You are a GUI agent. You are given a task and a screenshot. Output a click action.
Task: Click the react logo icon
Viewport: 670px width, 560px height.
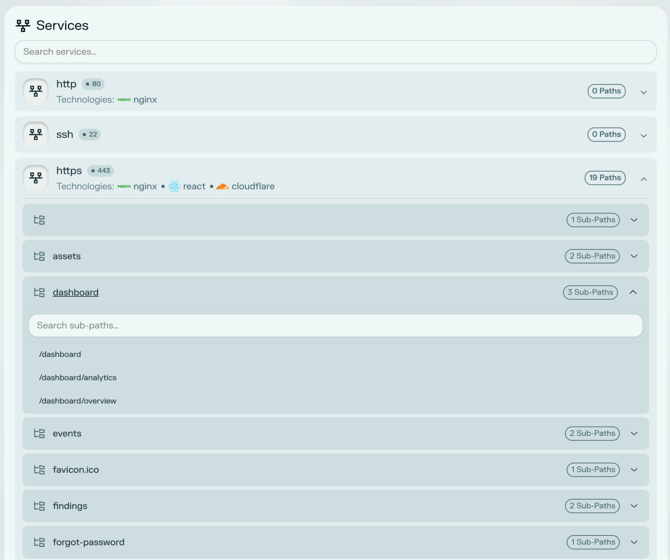(x=174, y=186)
